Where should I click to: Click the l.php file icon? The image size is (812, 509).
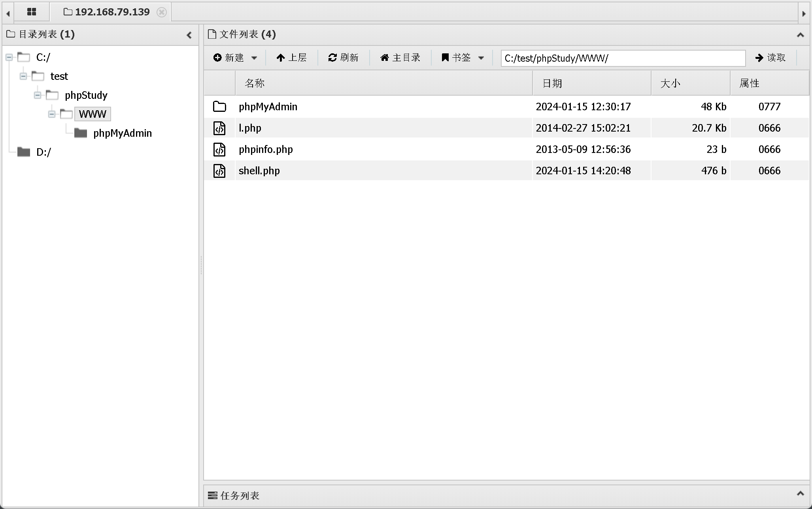click(219, 128)
